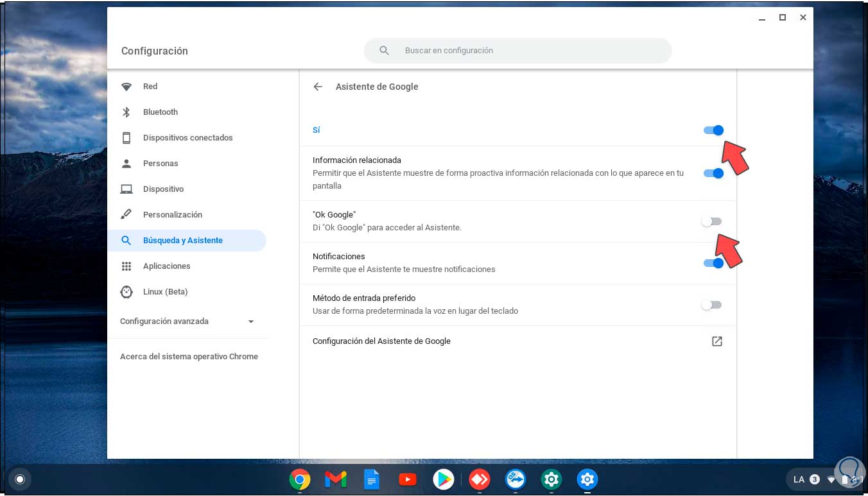Click the Configuración window title
The image size is (868, 496).
[155, 51]
